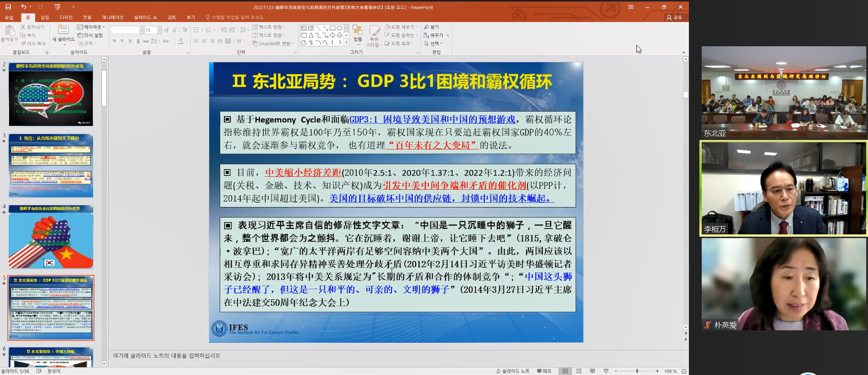This screenshot has height=375, width=868.
Task: Click the Save icon in quick access toolbar
Action: (x=8, y=7)
